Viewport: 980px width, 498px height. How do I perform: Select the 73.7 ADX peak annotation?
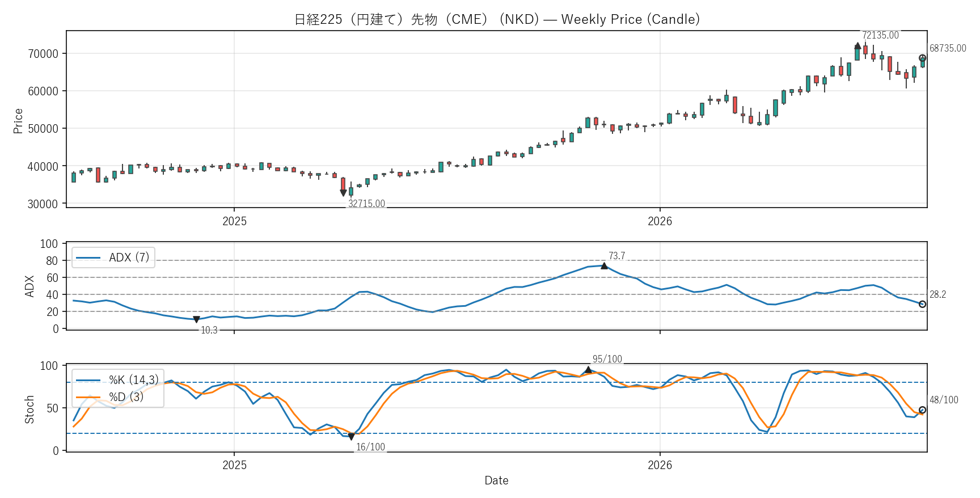pyautogui.click(x=616, y=256)
